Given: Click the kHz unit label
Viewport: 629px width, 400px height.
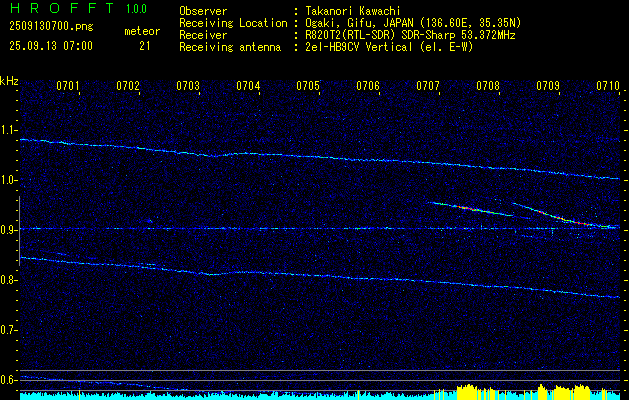Looking at the screenshot, I should pyautogui.click(x=10, y=81).
